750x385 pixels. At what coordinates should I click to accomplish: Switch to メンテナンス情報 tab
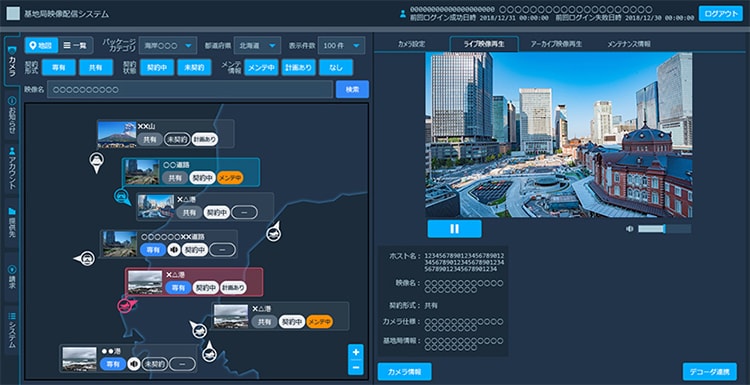click(x=629, y=44)
